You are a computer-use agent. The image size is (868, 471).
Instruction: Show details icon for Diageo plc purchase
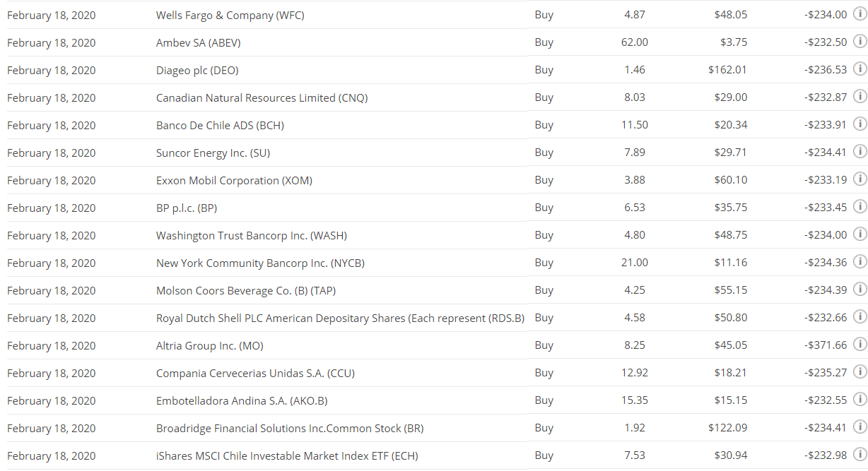[860, 68]
